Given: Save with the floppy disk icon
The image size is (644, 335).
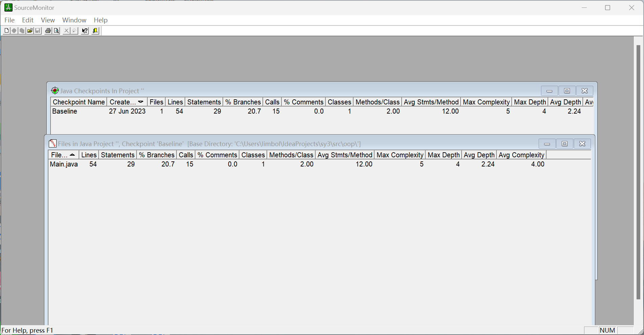Looking at the screenshot, I should (x=38, y=31).
